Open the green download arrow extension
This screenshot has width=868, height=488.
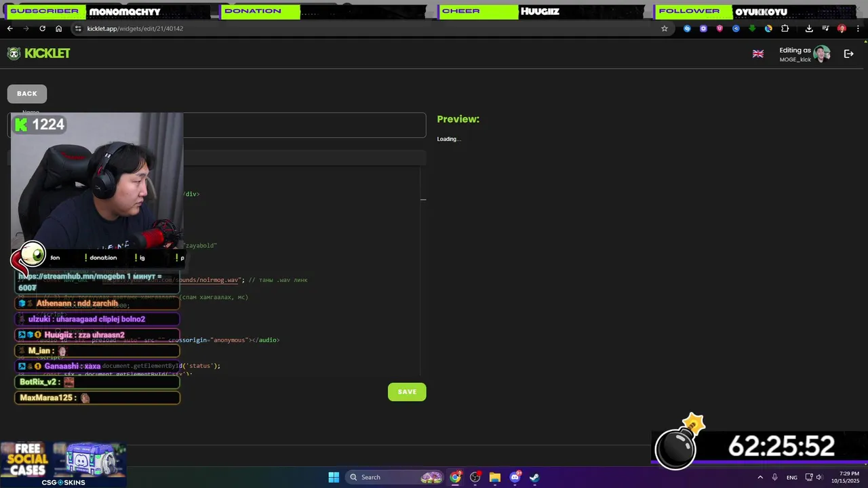(752, 28)
